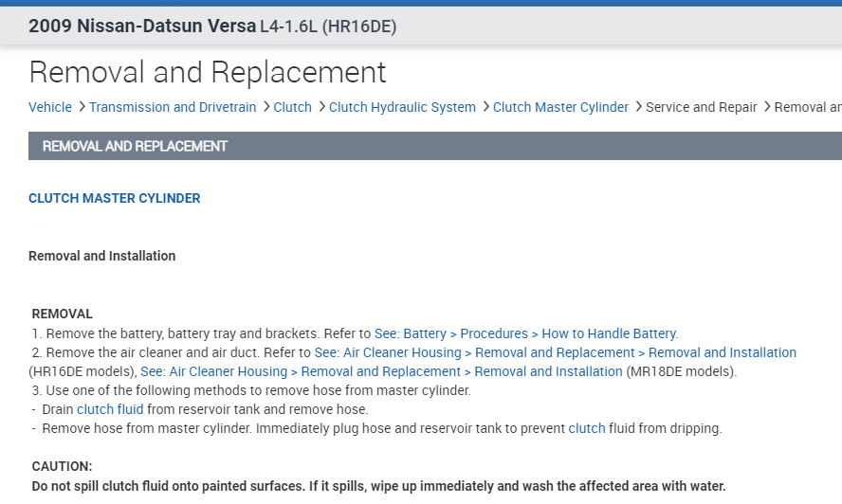Image resolution: width=842 pixels, height=504 pixels.
Task: Open Air Cleaner Housing link for HR16DE models
Action: click(556, 352)
